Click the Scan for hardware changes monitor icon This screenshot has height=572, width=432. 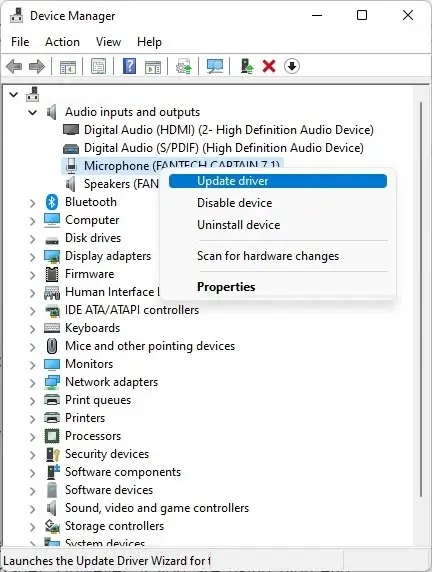[215, 66]
